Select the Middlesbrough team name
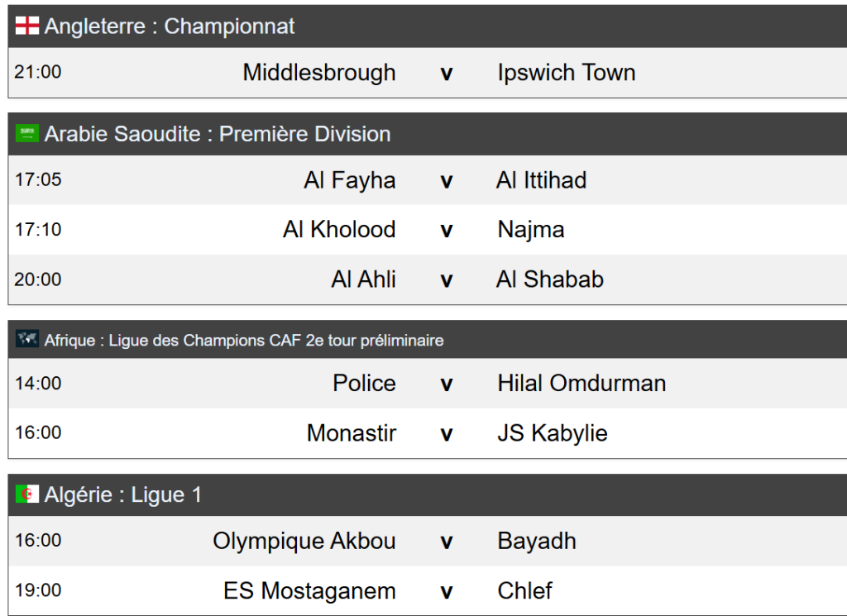The image size is (847, 616). (319, 73)
